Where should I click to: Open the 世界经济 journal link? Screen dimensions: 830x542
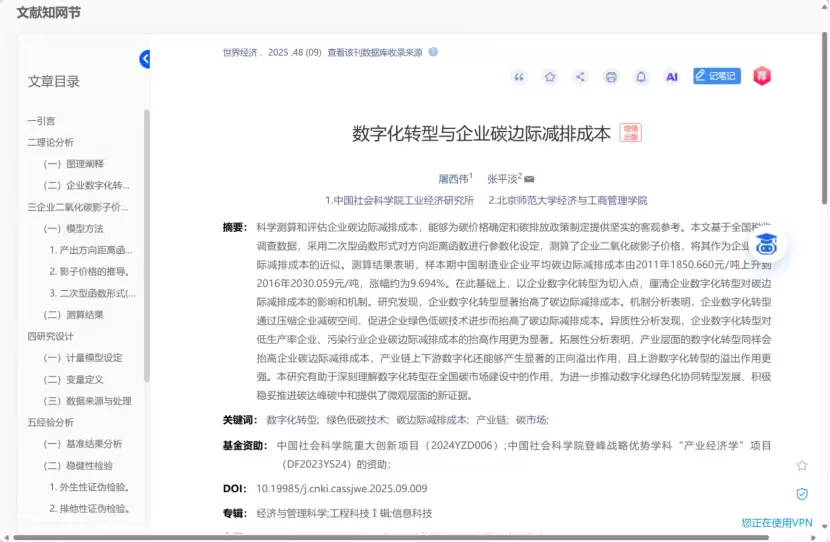pos(240,52)
